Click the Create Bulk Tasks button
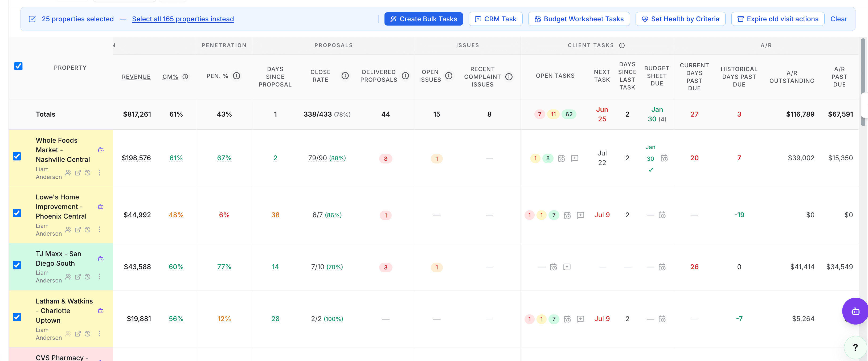 pos(424,19)
